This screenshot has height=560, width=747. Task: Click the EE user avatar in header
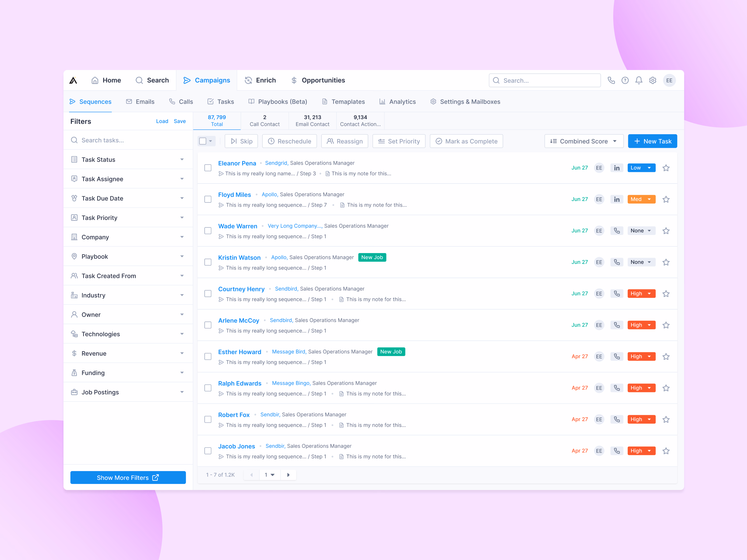[x=669, y=80]
